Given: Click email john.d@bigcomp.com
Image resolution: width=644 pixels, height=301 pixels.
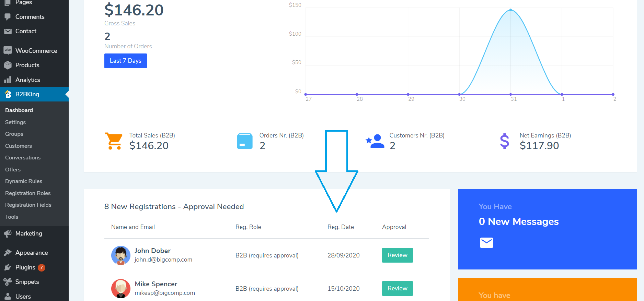Looking at the screenshot, I should point(163,260).
